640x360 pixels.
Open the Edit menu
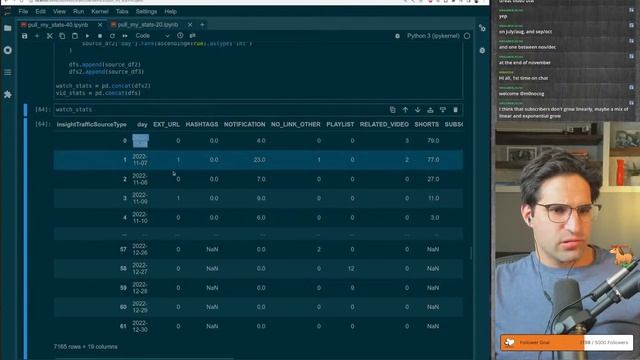click(40, 11)
